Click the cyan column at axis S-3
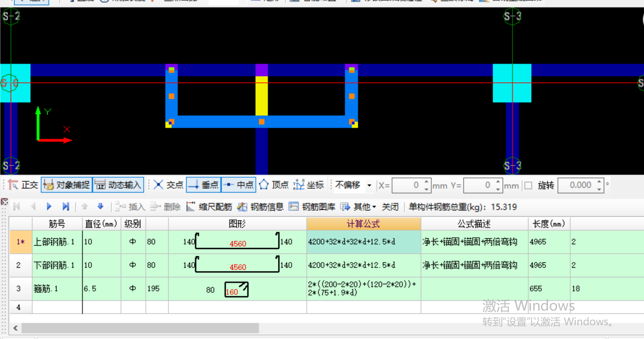 [x=512, y=83]
